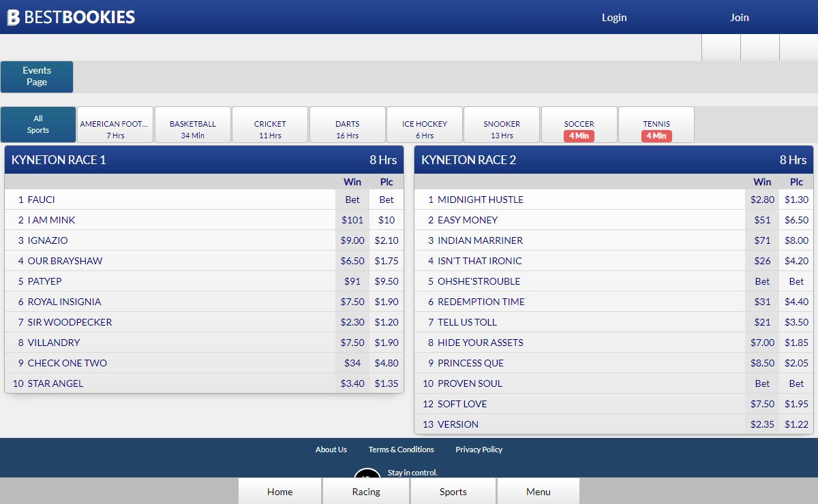This screenshot has height=504, width=818.
Task: Choose INDIAN MARRINER win odds $71
Action: coord(762,240)
